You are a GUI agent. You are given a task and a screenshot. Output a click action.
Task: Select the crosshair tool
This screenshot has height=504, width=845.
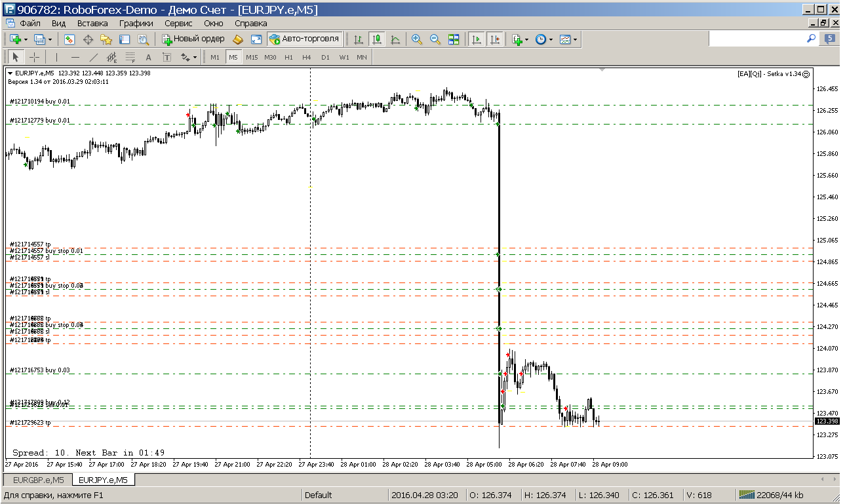pyautogui.click(x=35, y=58)
